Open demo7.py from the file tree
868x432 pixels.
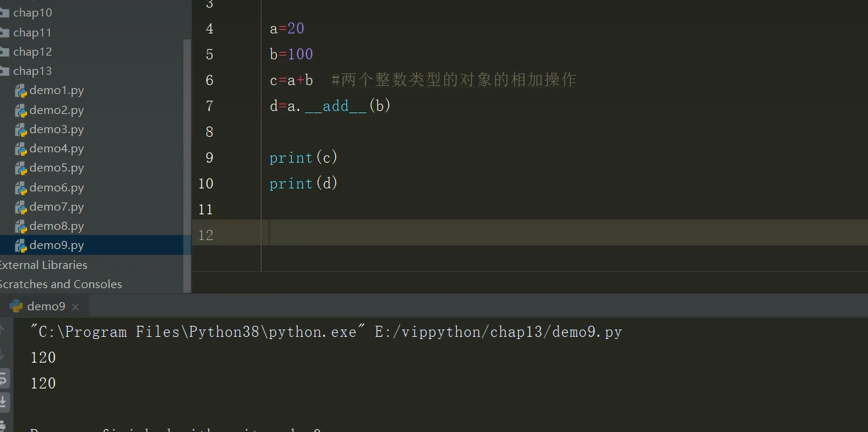pos(56,207)
